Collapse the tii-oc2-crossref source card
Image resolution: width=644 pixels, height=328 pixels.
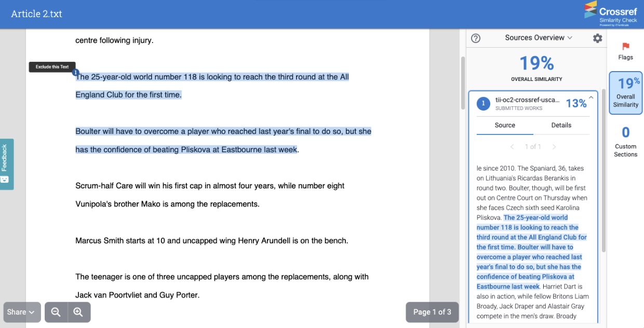pos(591,98)
